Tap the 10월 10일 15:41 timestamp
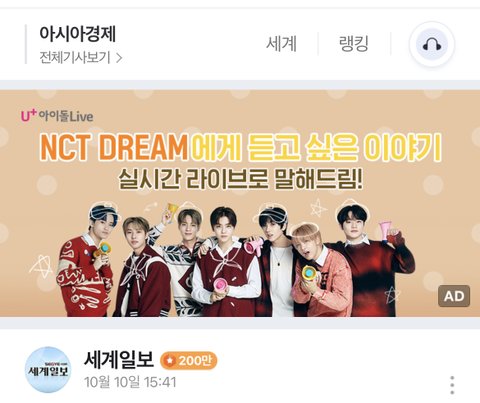This screenshot has width=480, height=403. tap(130, 382)
